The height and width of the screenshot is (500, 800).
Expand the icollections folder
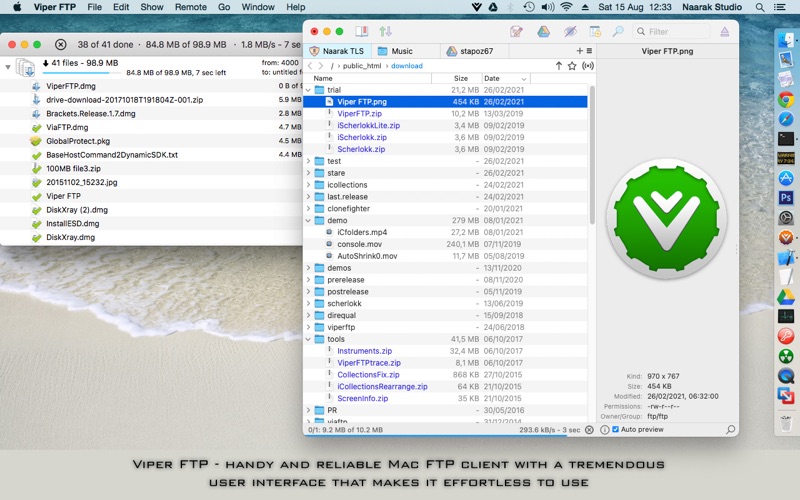[x=308, y=185]
